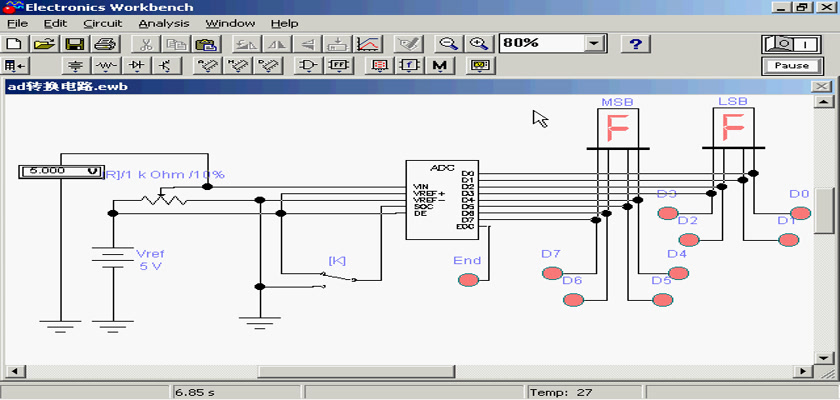The image size is (840, 400).
Task: Click the Create Subcircuit icon
Action: [337, 44]
